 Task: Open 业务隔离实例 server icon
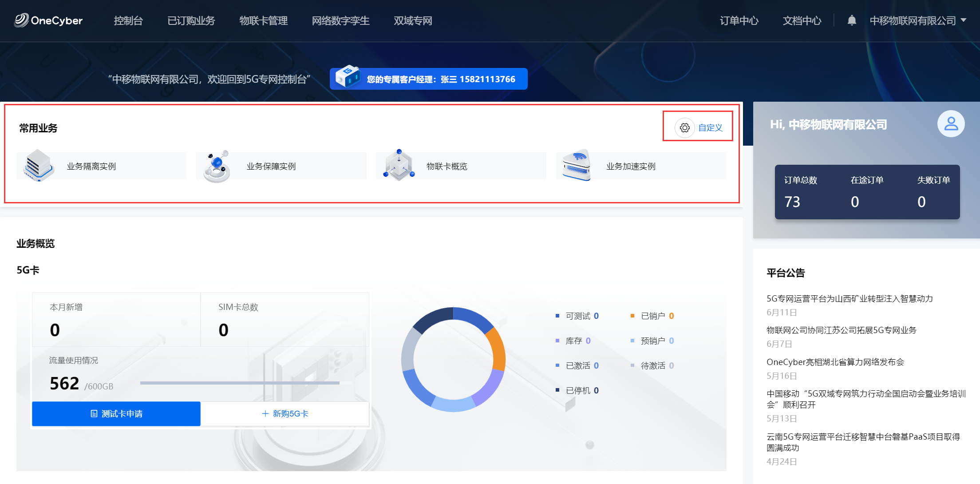[39, 166]
